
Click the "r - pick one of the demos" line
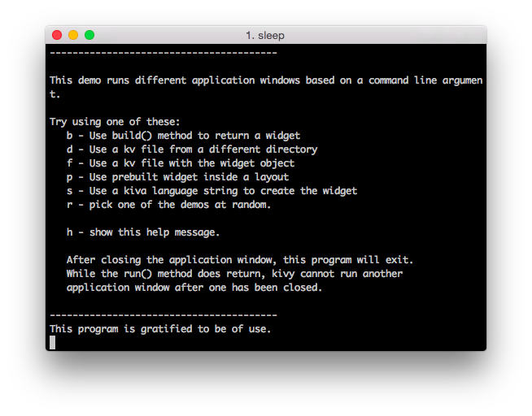pyautogui.click(x=168, y=205)
